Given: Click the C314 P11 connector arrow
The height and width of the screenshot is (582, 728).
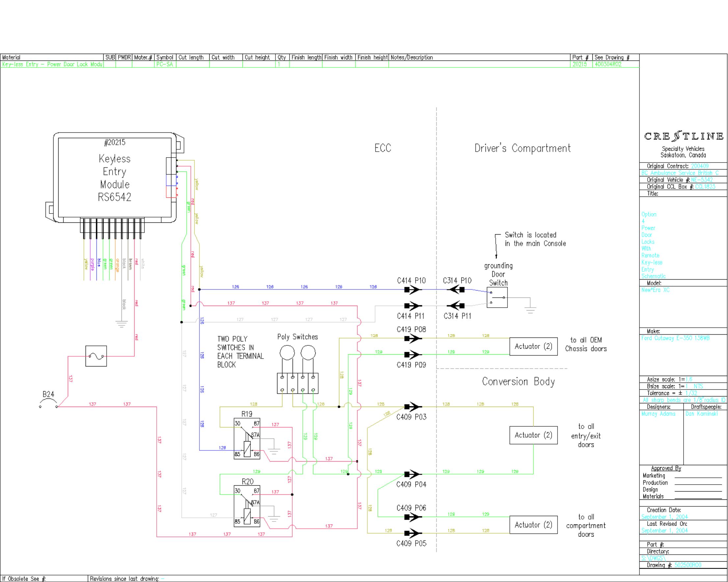Looking at the screenshot, I should click(455, 306).
